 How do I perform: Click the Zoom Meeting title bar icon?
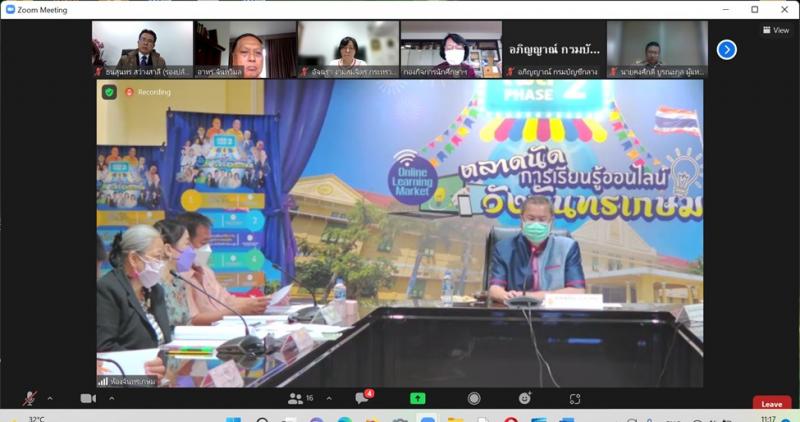[10, 9]
